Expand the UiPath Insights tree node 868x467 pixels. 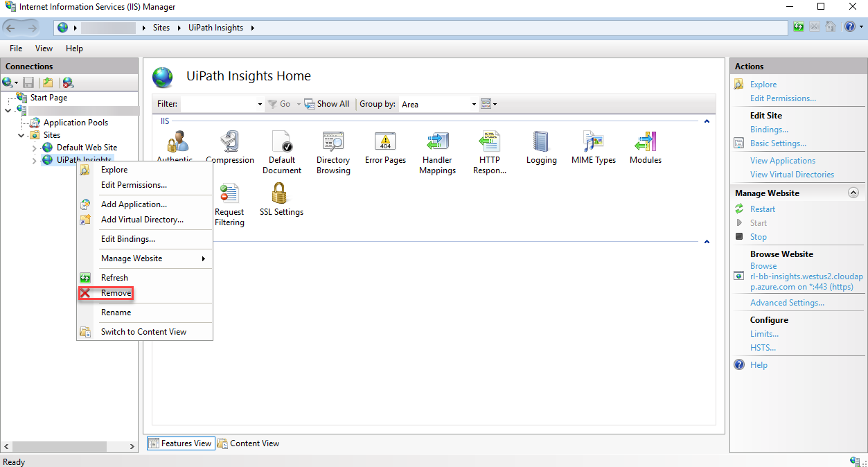(35, 160)
